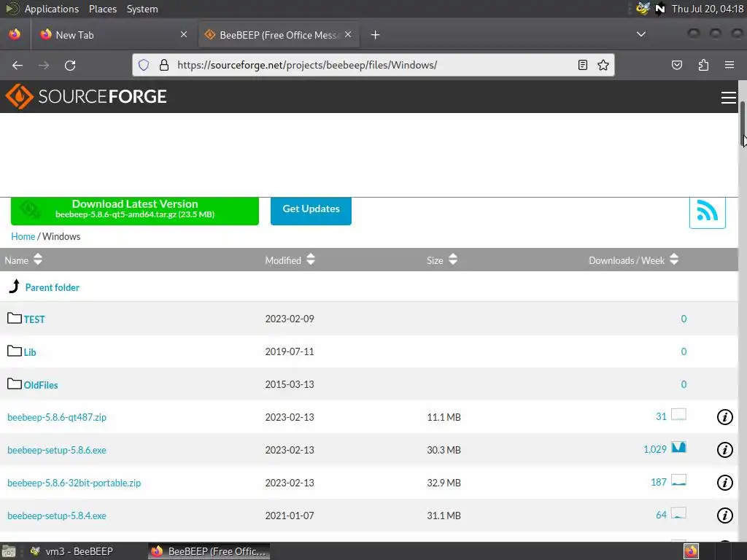This screenshot has height=560, width=747.
Task: Open the tracking protection shield icon
Action: (144, 65)
